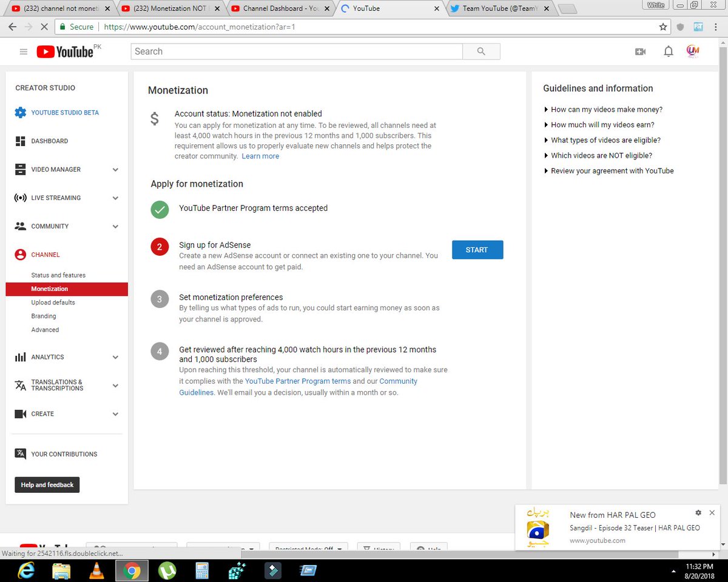Open the notifications bell
This screenshot has height=582, width=728.
pyautogui.click(x=668, y=52)
